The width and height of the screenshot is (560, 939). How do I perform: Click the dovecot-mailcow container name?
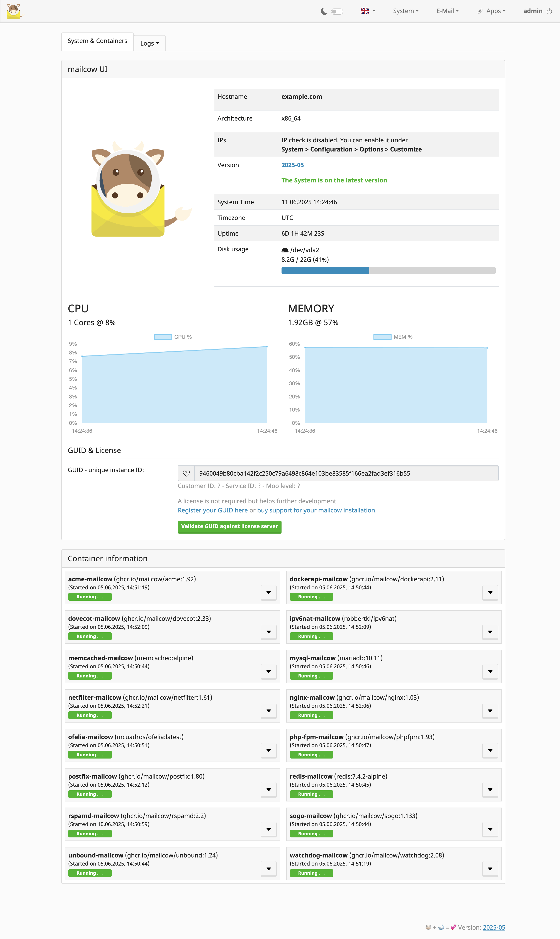tap(94, 619)
